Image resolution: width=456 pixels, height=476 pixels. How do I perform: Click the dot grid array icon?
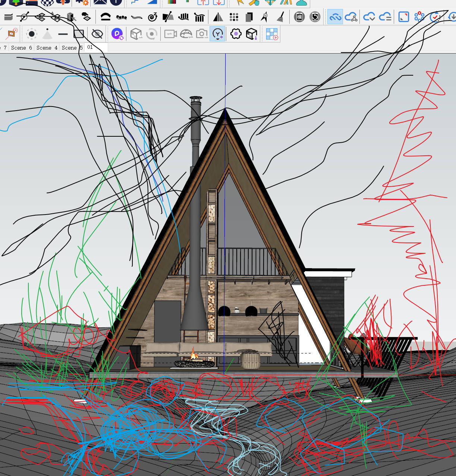pyautogui.click(x=234, y=17)
